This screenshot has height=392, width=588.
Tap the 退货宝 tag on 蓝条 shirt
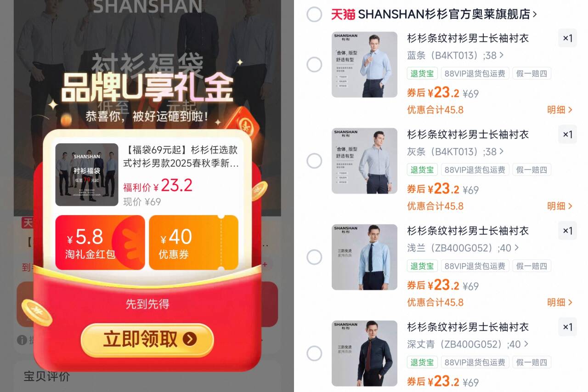tap(422, 74)
